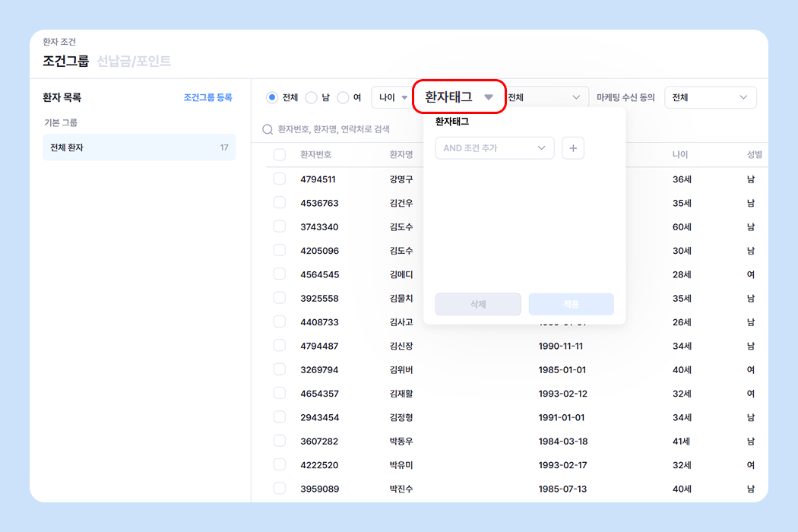Select the 전체 gender radio button
This screenshot has width=798, height=532.
coord(272,97)
